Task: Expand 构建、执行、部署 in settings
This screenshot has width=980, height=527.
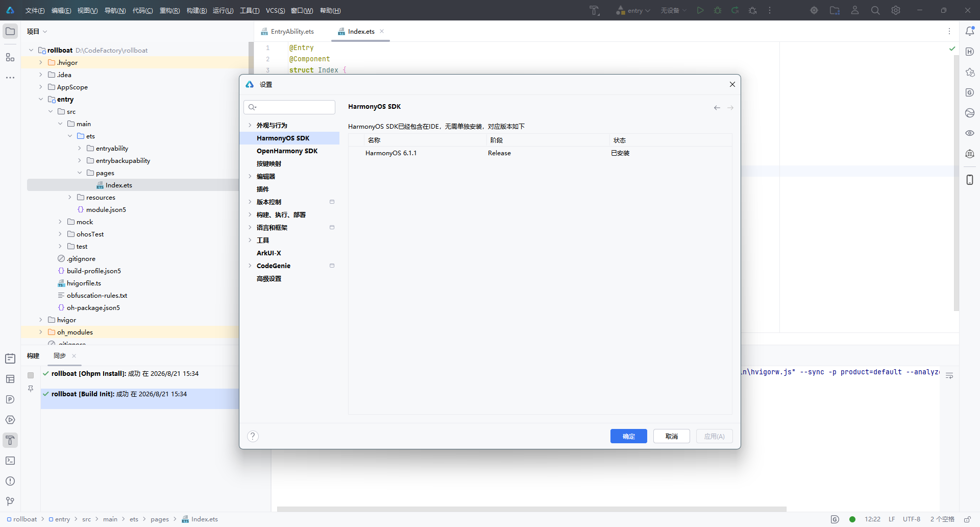Action: pos(250,214)
